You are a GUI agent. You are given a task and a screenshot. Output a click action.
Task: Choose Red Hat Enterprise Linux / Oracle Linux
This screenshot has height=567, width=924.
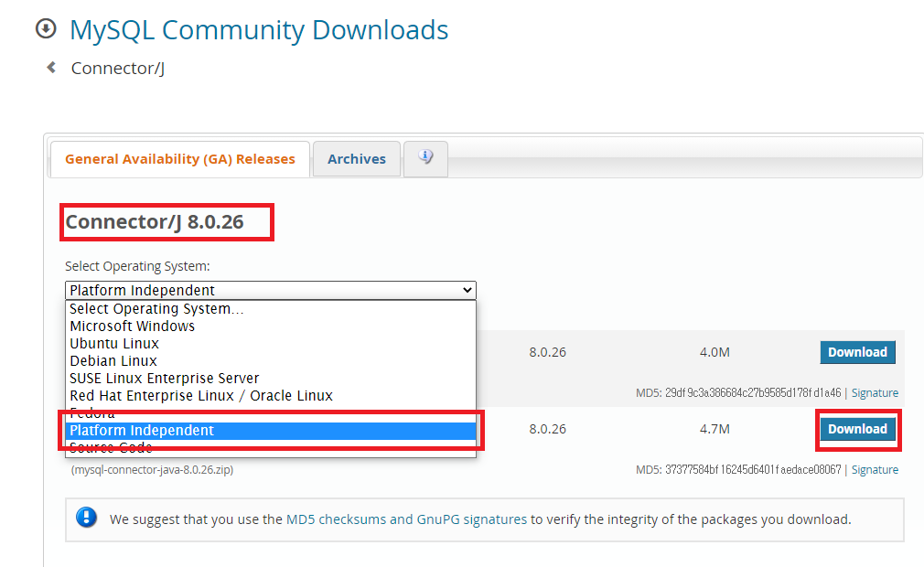coord(271,396)
